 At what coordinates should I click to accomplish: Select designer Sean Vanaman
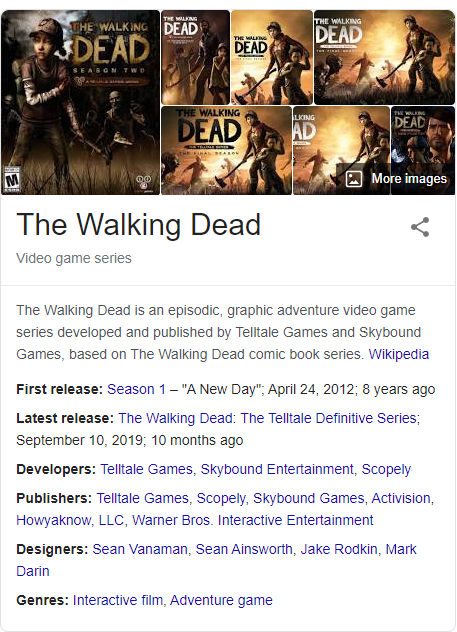click(140, 549)
